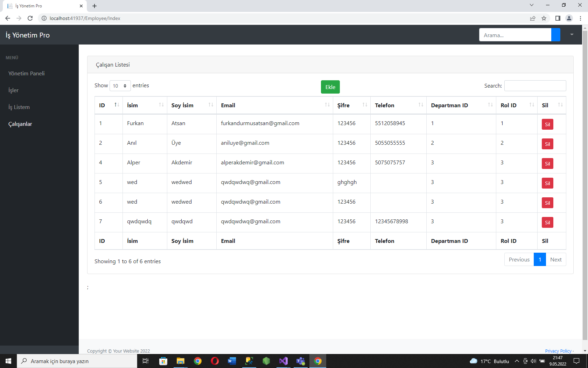Sort by Rol ID column arrows

pos(532,105)
